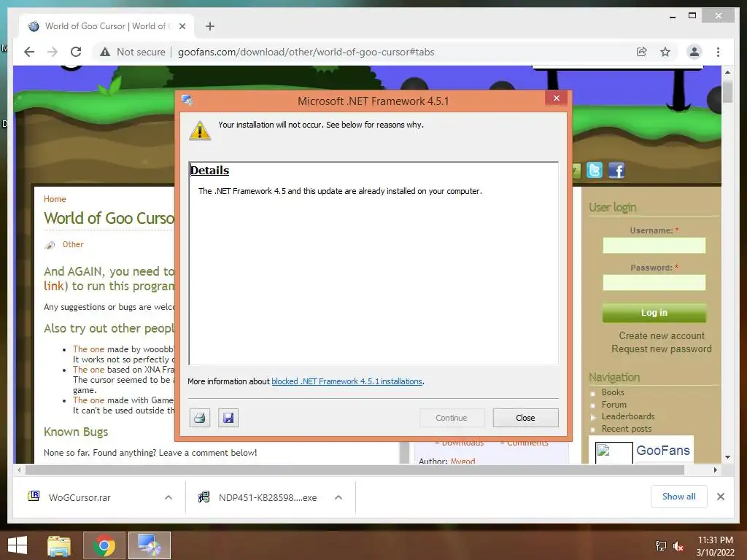Open Create new account link
The image size is (747, 560).
coord(661,335)
